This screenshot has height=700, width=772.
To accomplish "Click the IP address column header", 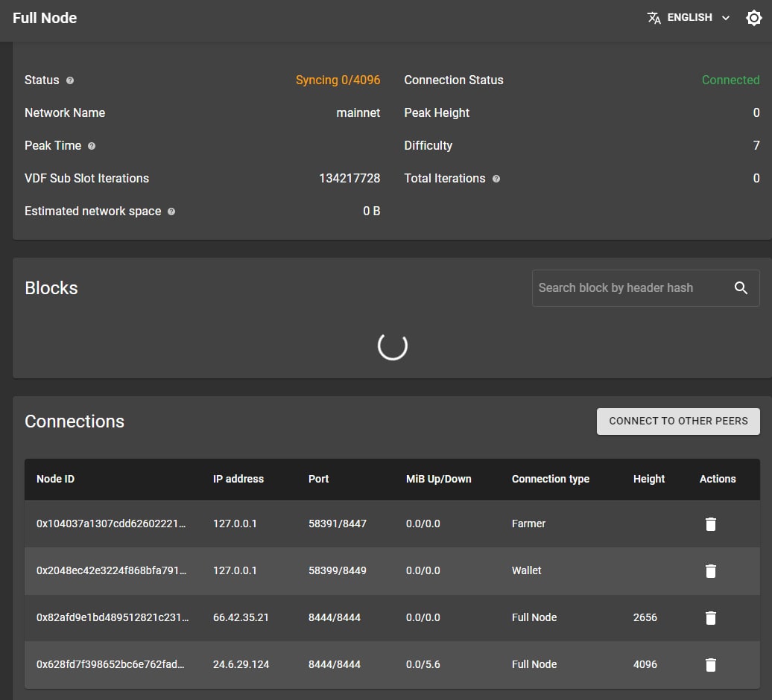I will point(238,479).
